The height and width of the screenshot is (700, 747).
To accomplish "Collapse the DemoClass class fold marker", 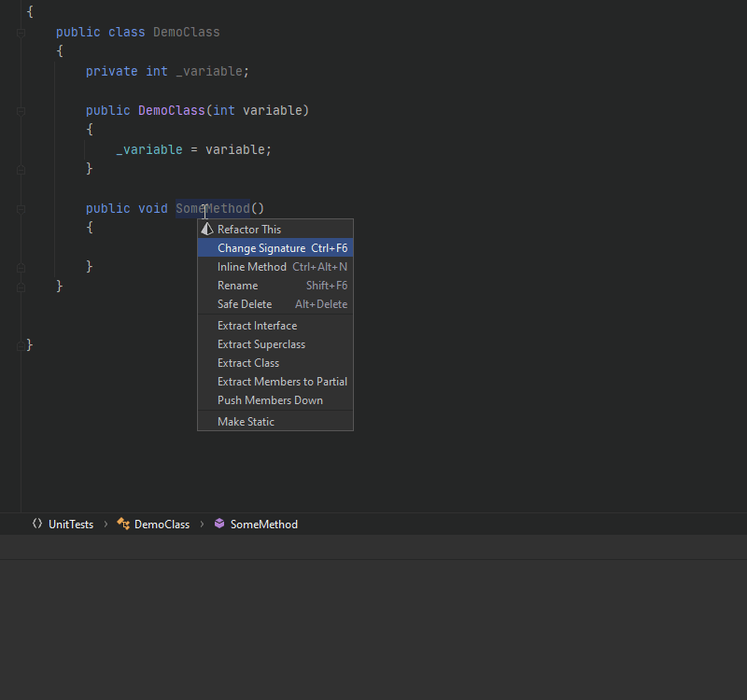I will click(21, 33).
